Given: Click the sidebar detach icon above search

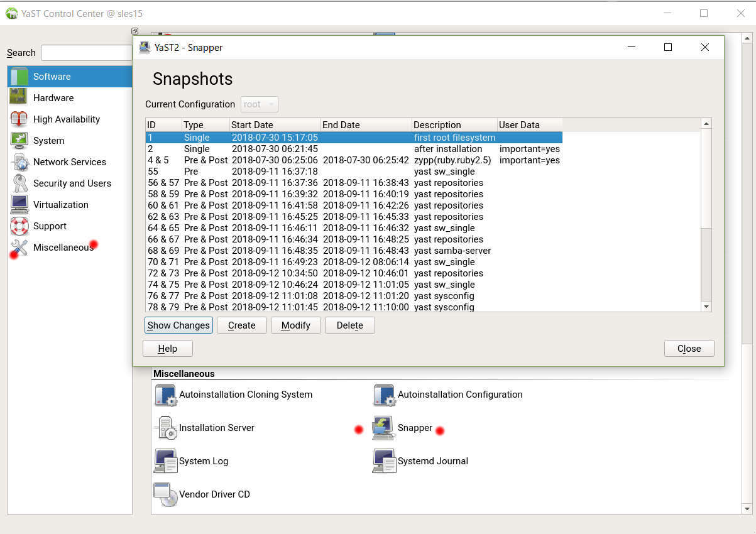Looking at the screenshot, I should [134, 31].
